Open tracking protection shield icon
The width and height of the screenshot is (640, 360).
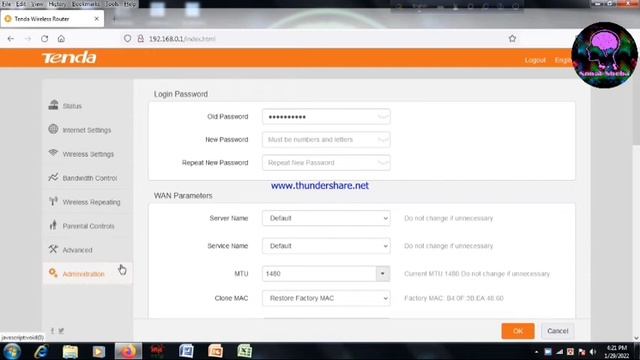[127, 39]
